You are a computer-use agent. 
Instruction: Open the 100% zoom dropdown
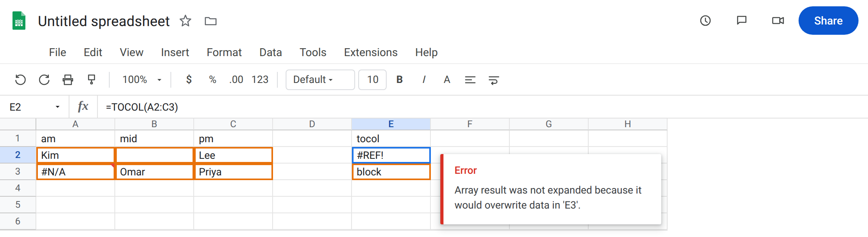[x=142, y=80]
